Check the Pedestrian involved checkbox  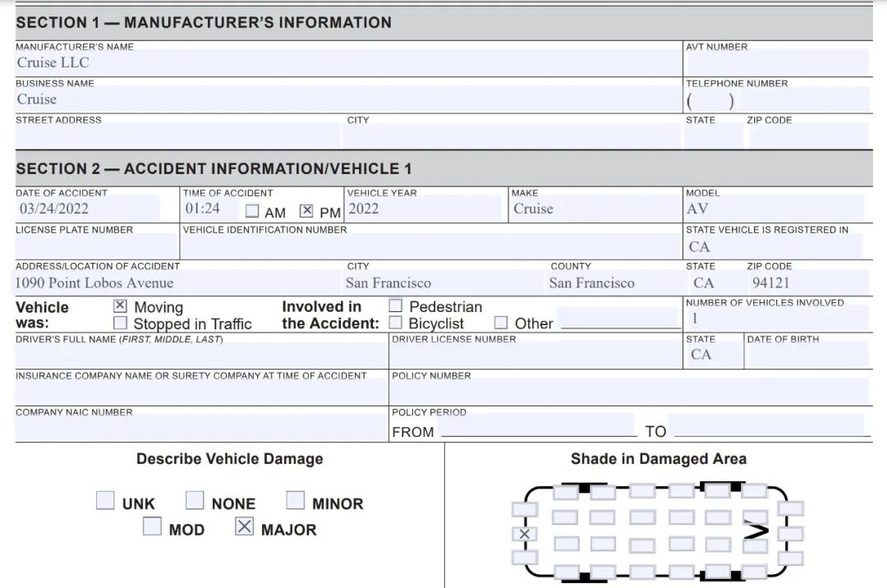[395, 305]
